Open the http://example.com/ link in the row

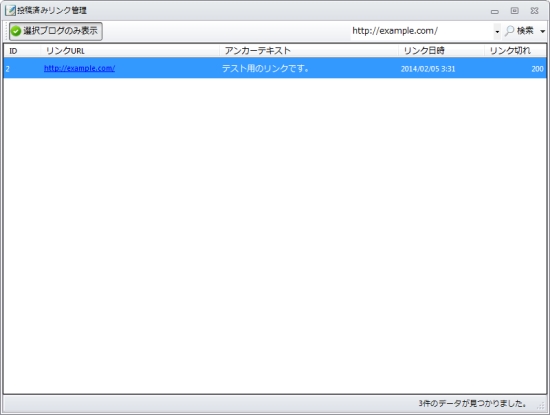click(x=79, y=68)
